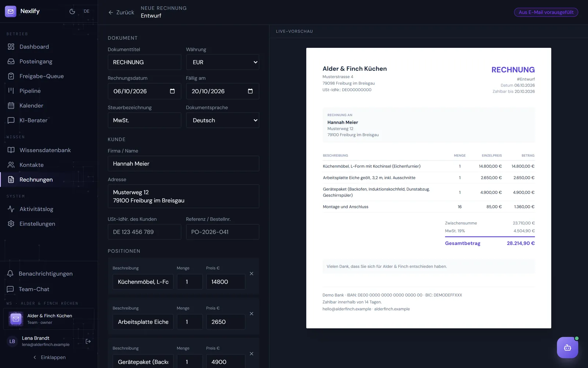Viewport: 588px width, 368px height.
Task: Click 'Aus E-Mail vorausgefüllt' badge
Action: point(546,12)
